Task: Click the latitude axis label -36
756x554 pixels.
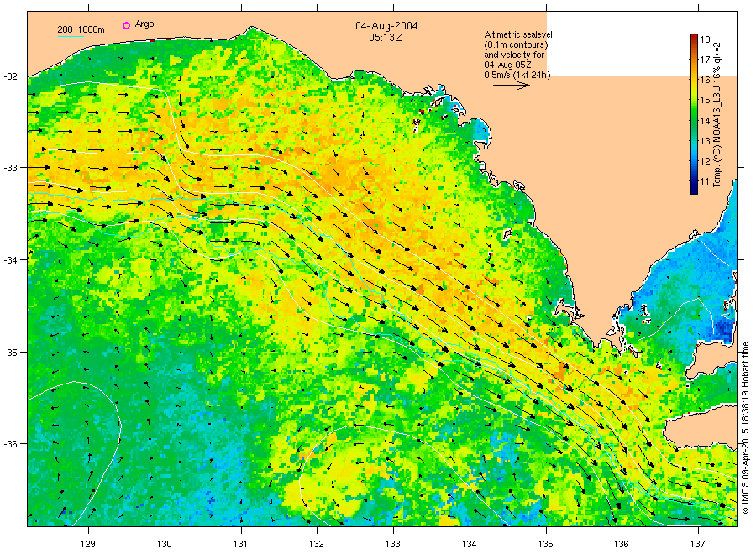Action: point(9,444)
